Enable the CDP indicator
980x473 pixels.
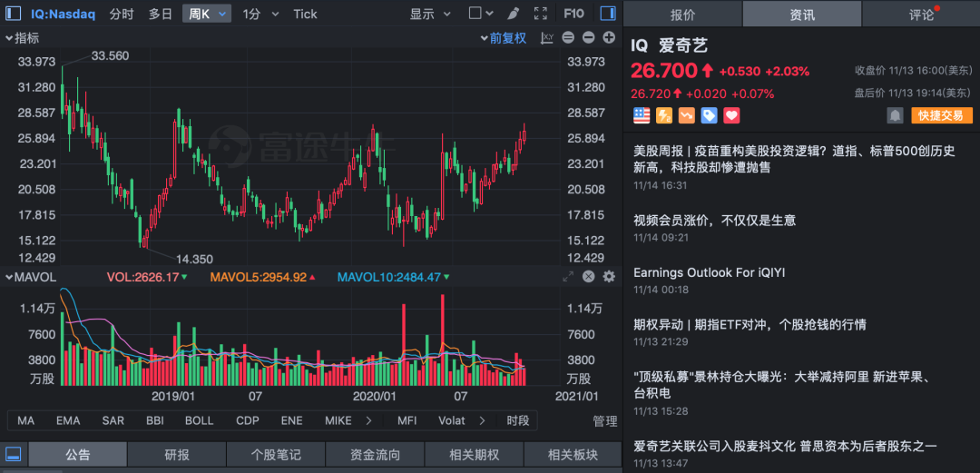248,420
